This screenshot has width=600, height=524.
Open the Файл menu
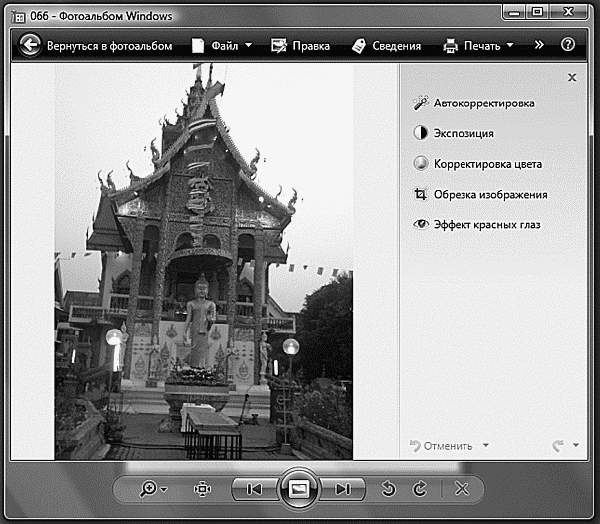221,45
